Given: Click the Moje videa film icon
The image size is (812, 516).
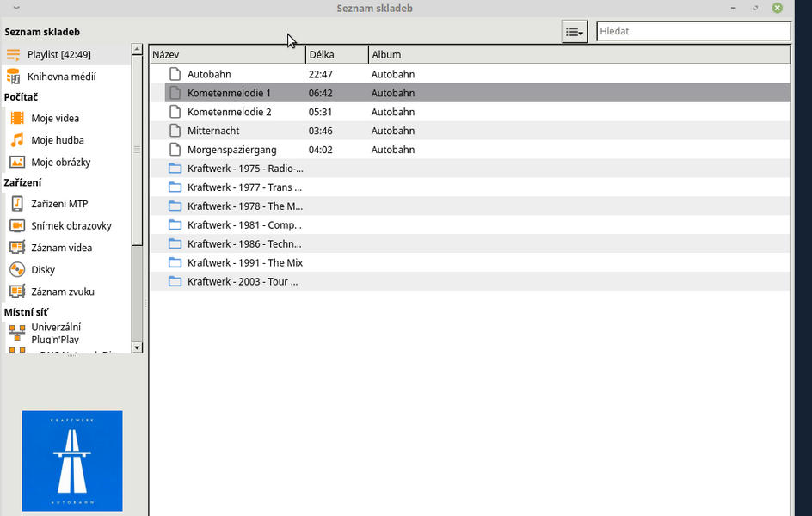Looking at the screenshot, I should 17,118.
